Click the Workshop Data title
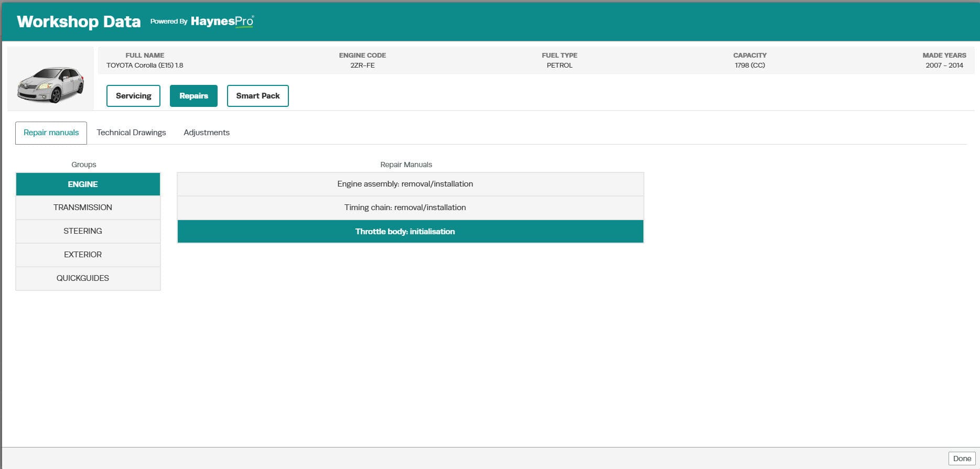 click(79, 21)
